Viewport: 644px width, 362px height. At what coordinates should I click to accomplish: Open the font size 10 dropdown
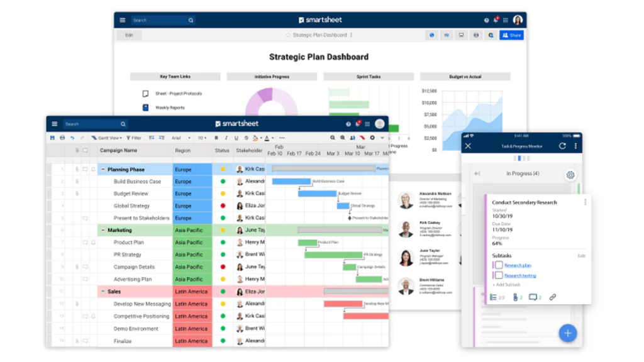[202, 138]
